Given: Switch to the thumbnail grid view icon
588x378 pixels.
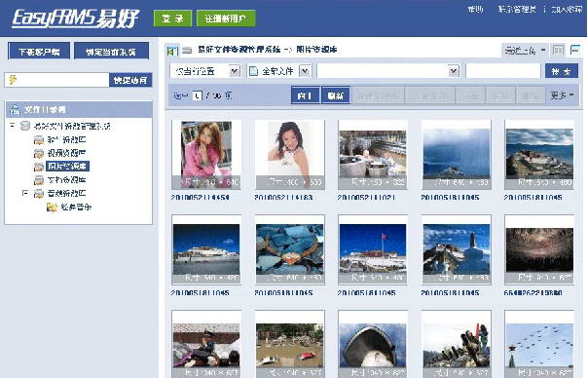Looking at the screenshot, I should [x=558, y=50].
